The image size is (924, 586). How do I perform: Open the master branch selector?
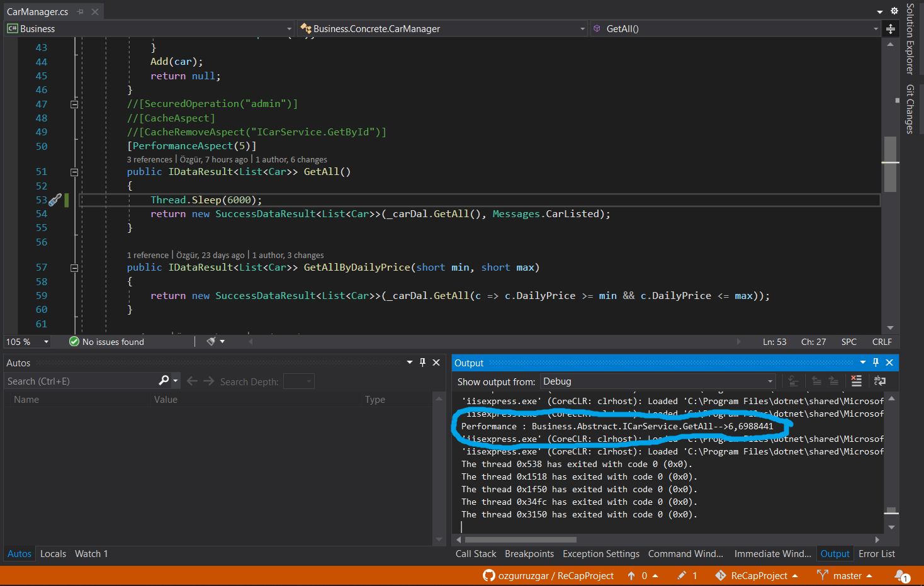point(844,576)
